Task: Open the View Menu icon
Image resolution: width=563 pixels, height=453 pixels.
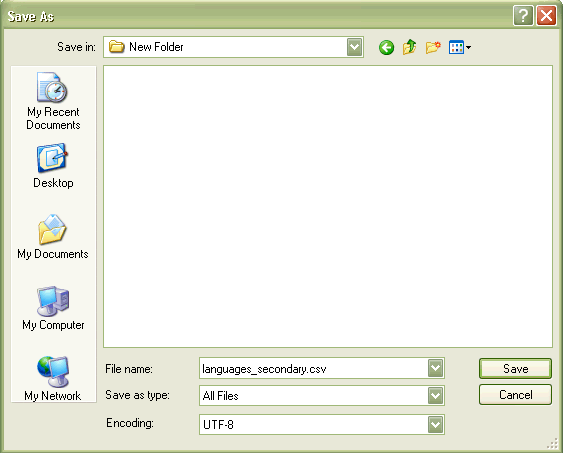Action: coord(456,47)
